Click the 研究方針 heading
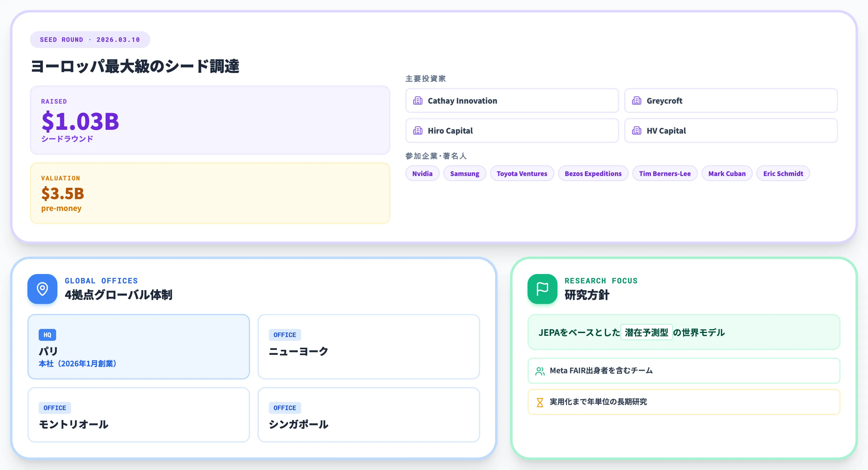The image size is (868, 470). point(587,295)
